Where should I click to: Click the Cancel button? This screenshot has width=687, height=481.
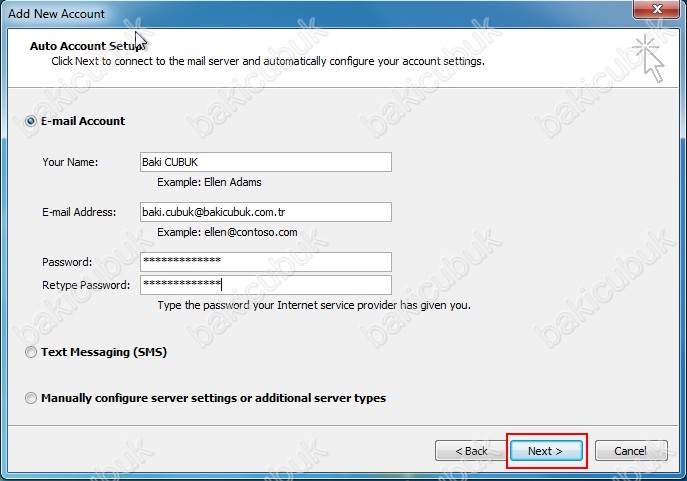tap(631, 451)
